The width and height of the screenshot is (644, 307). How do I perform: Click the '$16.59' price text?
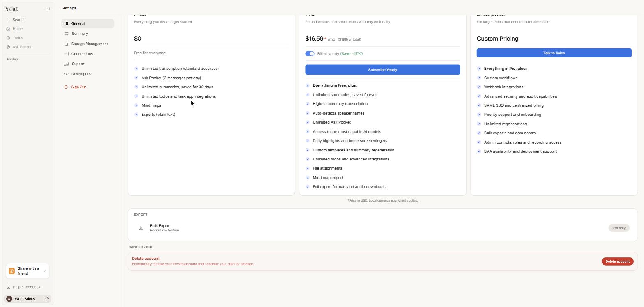coord(314,39)
